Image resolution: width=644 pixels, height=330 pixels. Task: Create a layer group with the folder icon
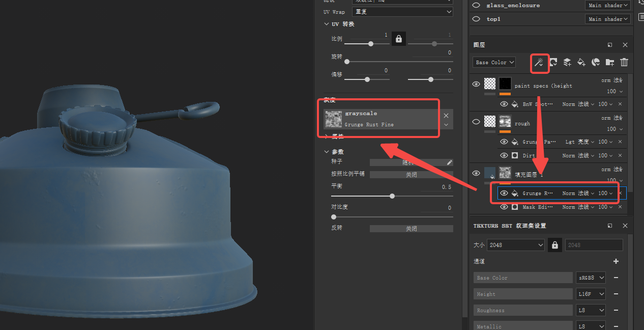click(x=609, y=62)
